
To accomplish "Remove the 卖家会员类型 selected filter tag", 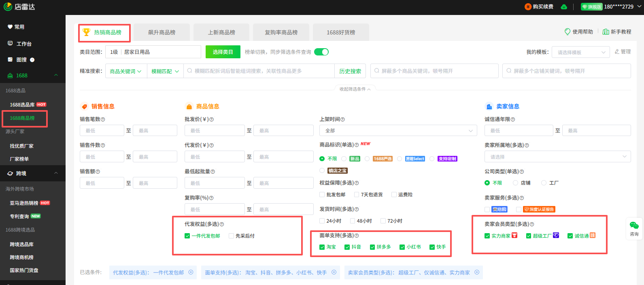I will [477, 272].
